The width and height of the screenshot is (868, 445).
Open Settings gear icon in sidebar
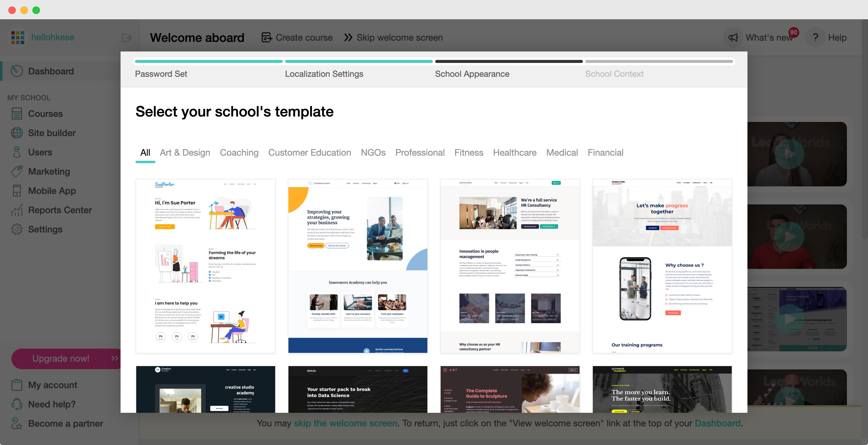pos(17,229)
